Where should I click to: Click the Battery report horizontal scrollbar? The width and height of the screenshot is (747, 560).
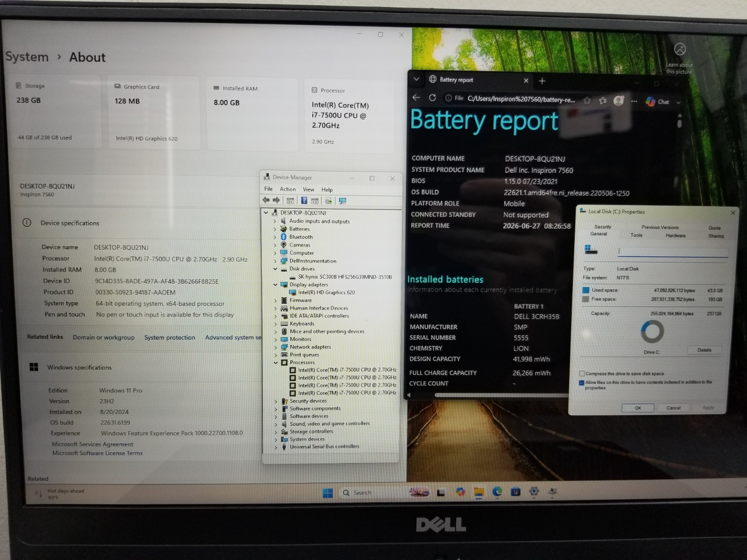coord(500,395)
